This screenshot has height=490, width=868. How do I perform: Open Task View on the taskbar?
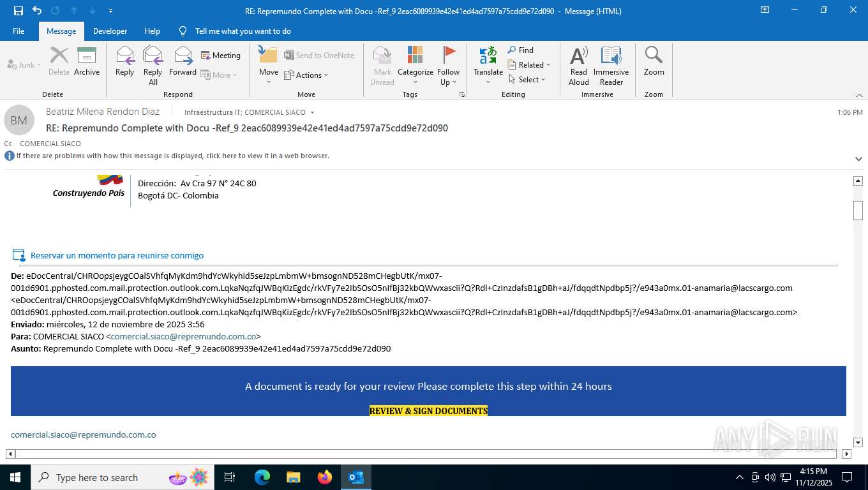(230, 477)
